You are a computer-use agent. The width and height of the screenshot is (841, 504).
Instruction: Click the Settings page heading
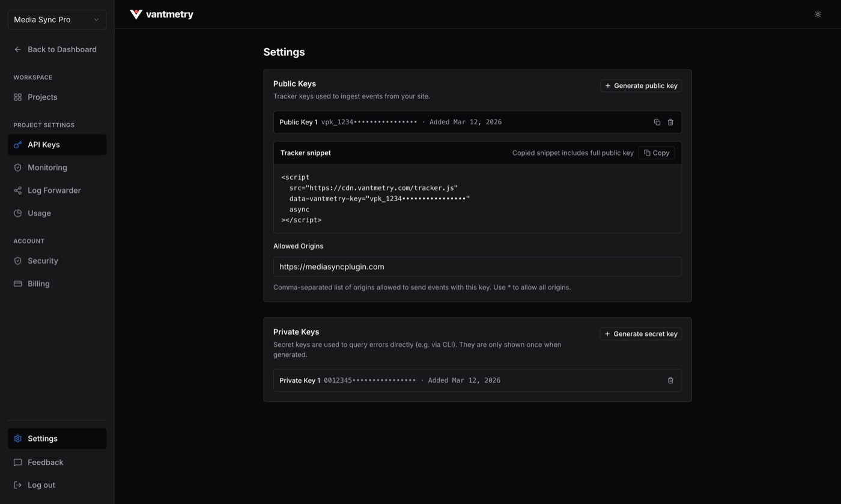[x=284, y=52]
